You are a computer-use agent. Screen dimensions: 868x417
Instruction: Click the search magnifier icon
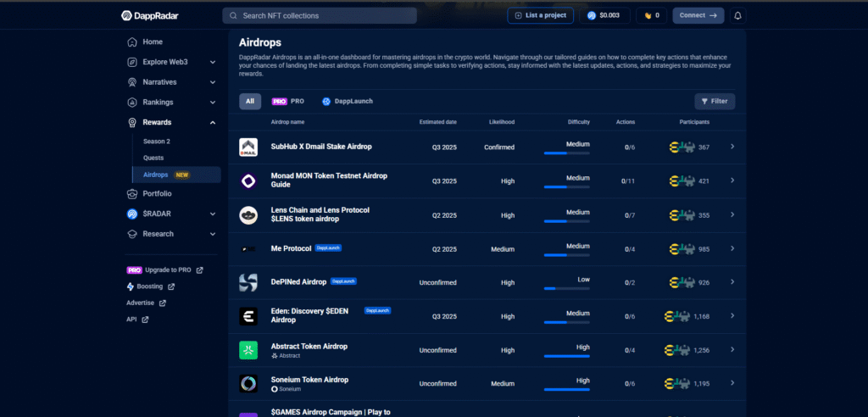234,15
